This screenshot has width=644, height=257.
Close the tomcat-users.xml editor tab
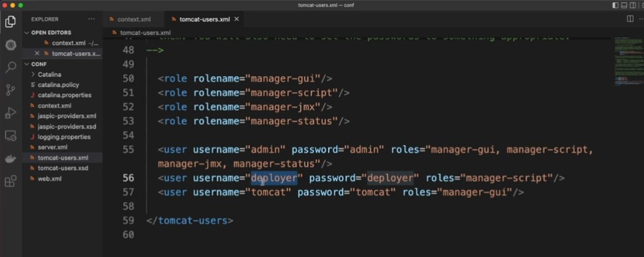click(x=236, y=19)
